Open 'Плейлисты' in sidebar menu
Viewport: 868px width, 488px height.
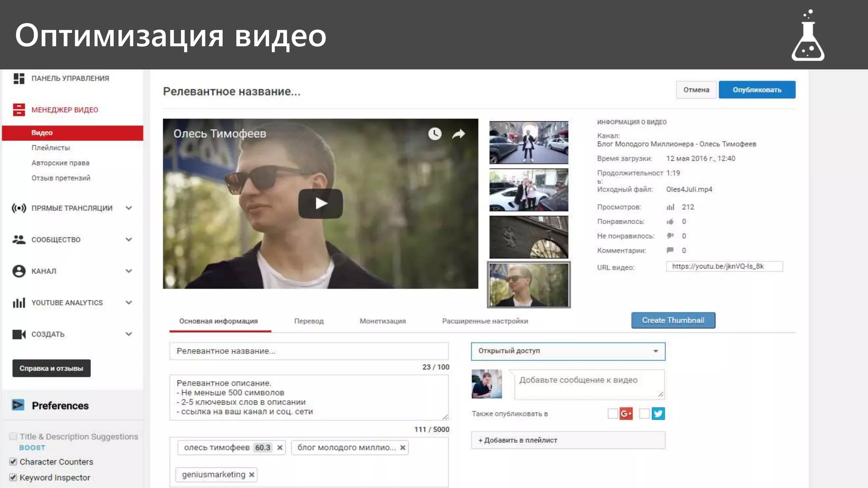tap(50, 148)
